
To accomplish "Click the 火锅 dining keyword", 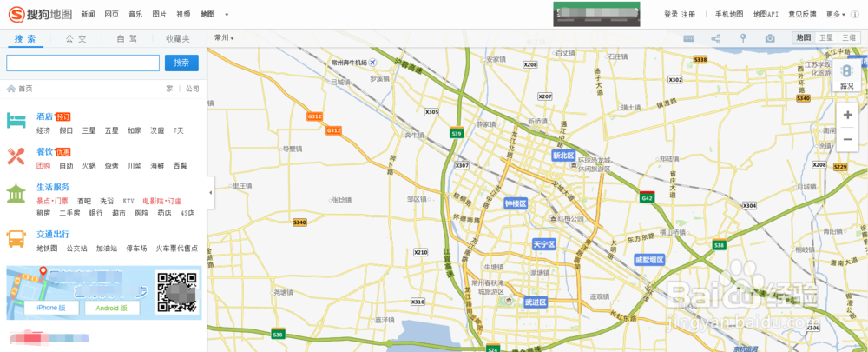I will (x=89, y=166).
